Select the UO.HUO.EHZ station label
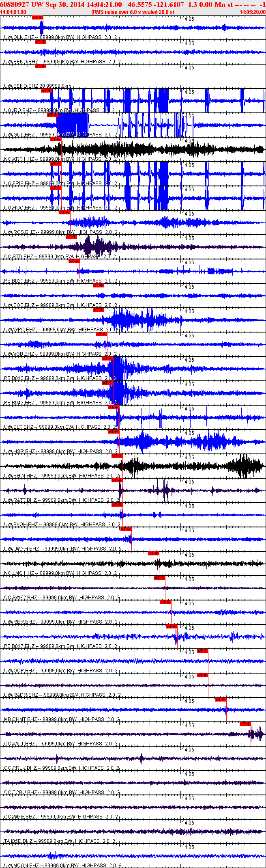The height and width of the screenshot is (868, 266). click(x=60, y=208)
